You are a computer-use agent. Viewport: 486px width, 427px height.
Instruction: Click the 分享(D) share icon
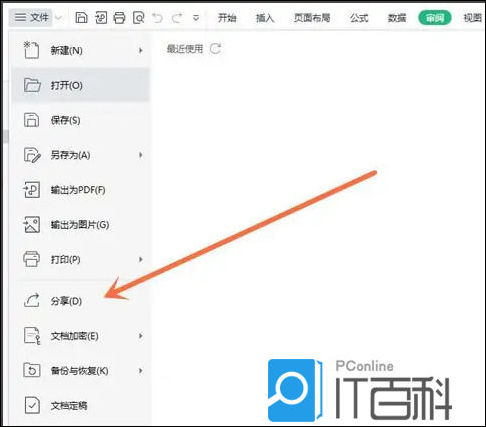point(32,301)
